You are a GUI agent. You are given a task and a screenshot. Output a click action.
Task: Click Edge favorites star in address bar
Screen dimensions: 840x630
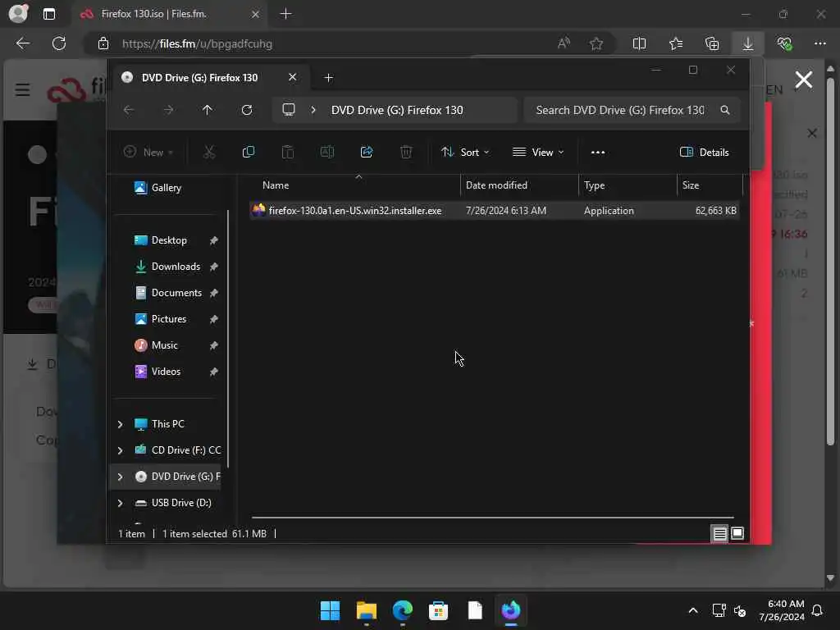pos(596,43)
